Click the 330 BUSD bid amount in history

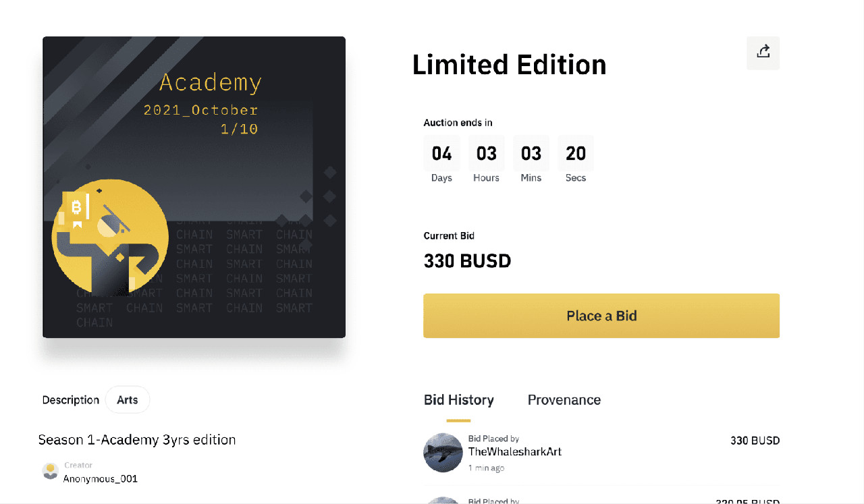(755, 440)
